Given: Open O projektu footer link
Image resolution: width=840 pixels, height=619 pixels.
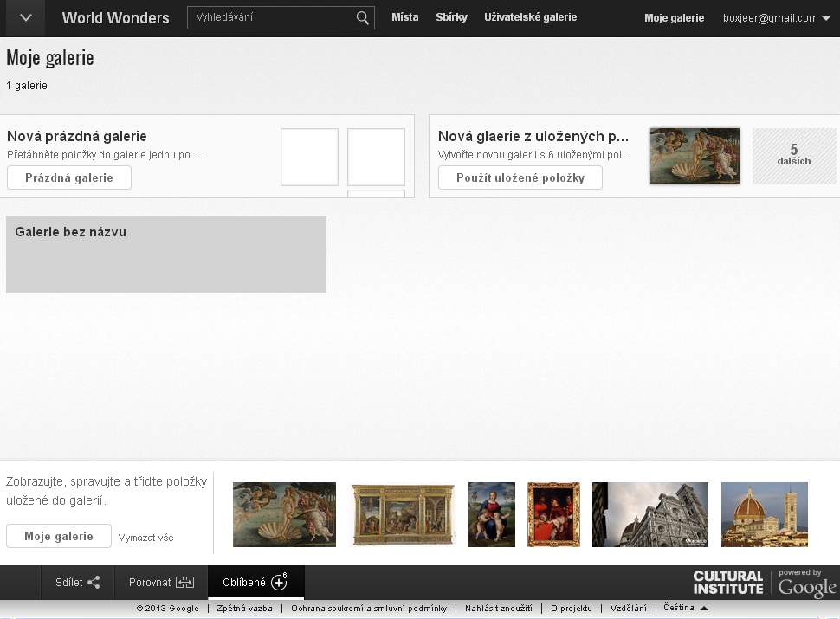Looking at the screenshot, I should pos(571,609).
